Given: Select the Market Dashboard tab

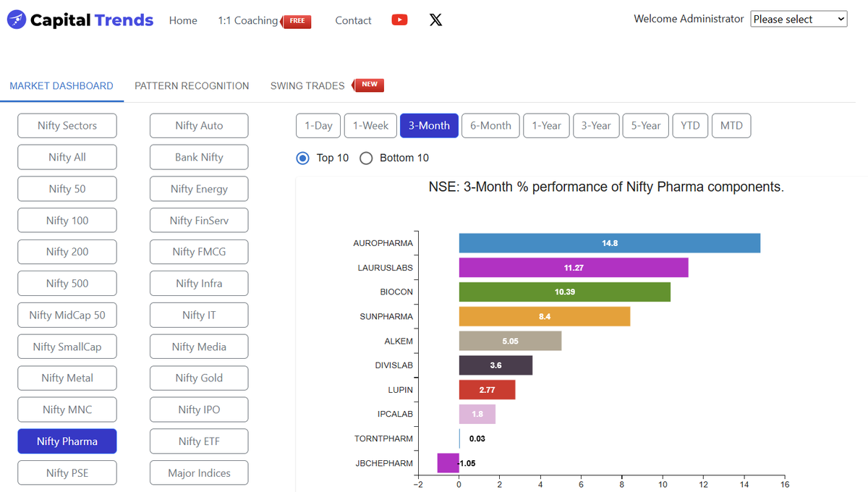Looking at the screenshot, I should coord(62,85).
